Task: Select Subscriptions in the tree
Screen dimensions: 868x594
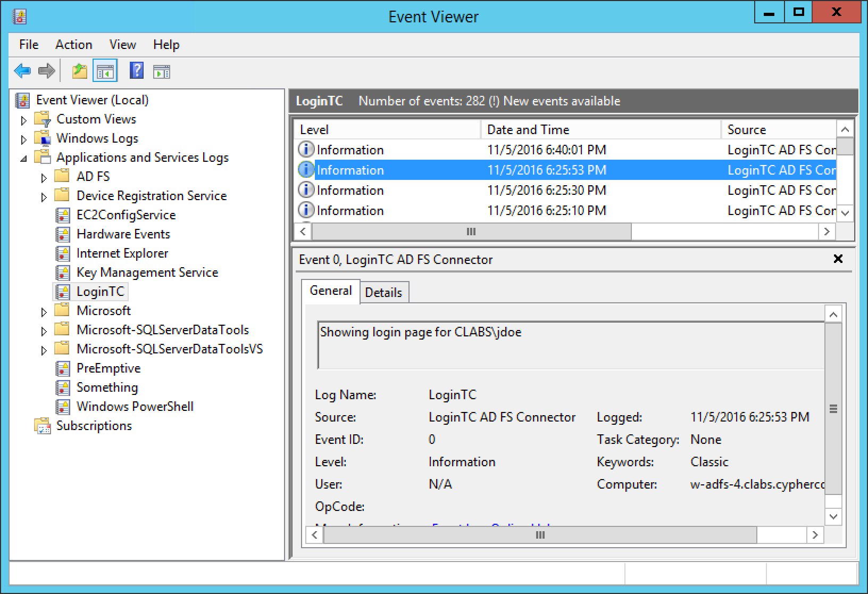Action: [94, 426]
